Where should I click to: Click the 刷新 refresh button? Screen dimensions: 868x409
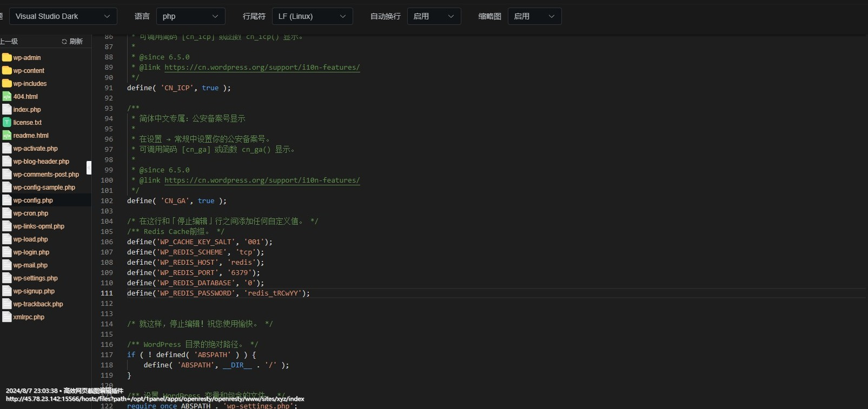click(x=72, y=42)
